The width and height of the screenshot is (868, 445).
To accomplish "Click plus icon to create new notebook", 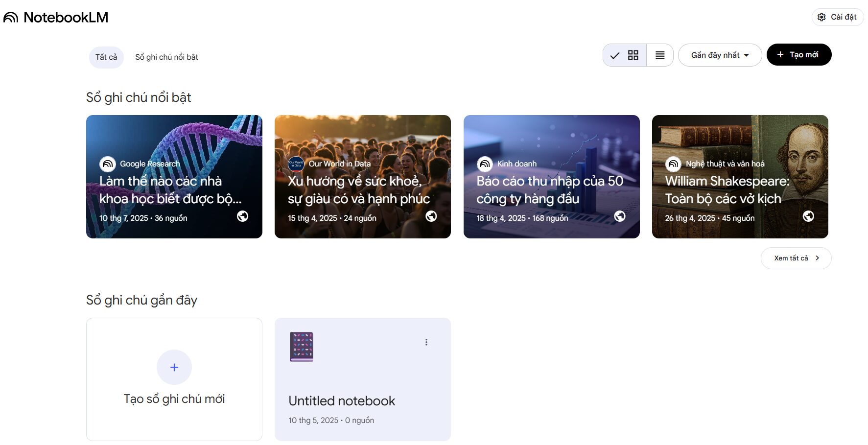I will [x=174, y=367].
